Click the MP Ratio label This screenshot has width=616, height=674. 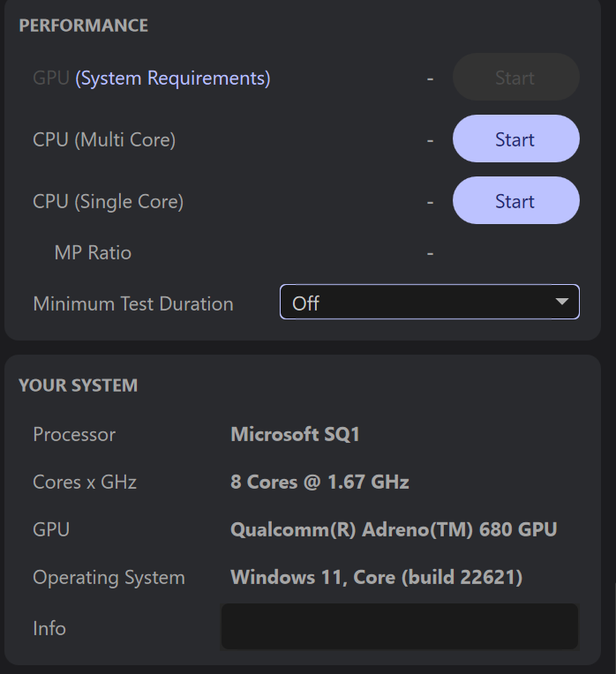(x=93, y=253)
